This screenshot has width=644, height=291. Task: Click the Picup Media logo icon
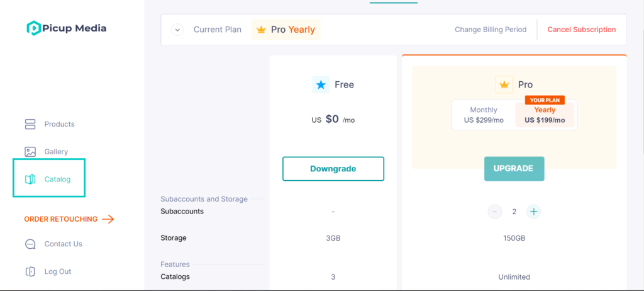(34, 28)
